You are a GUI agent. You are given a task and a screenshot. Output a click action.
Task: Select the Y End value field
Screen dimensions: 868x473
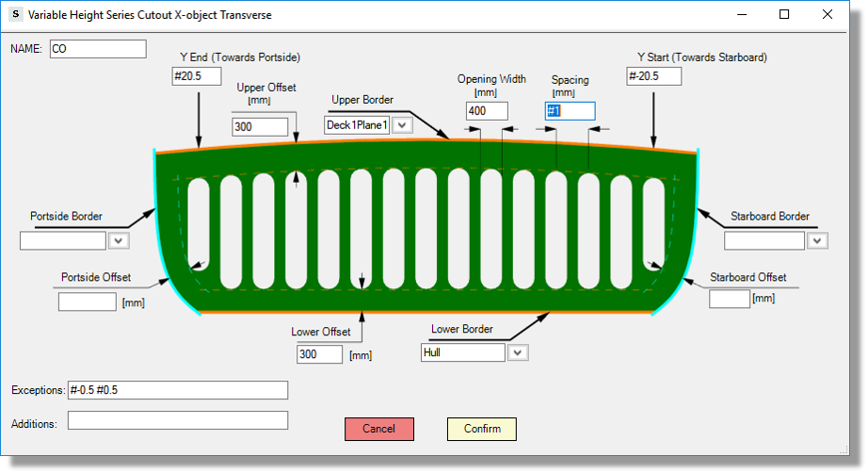pos(197,76)
